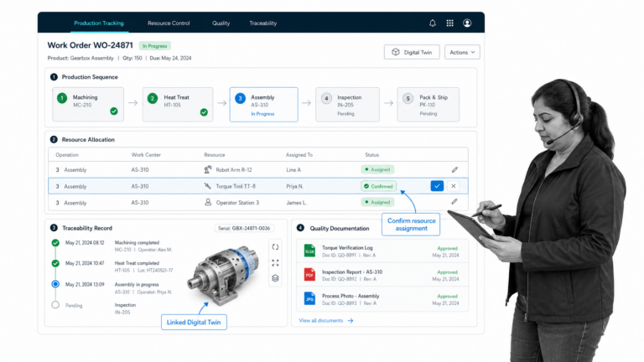644x362 pixels.
Task: Click the Confirmed status badge
Action: (x=378, y=186)
